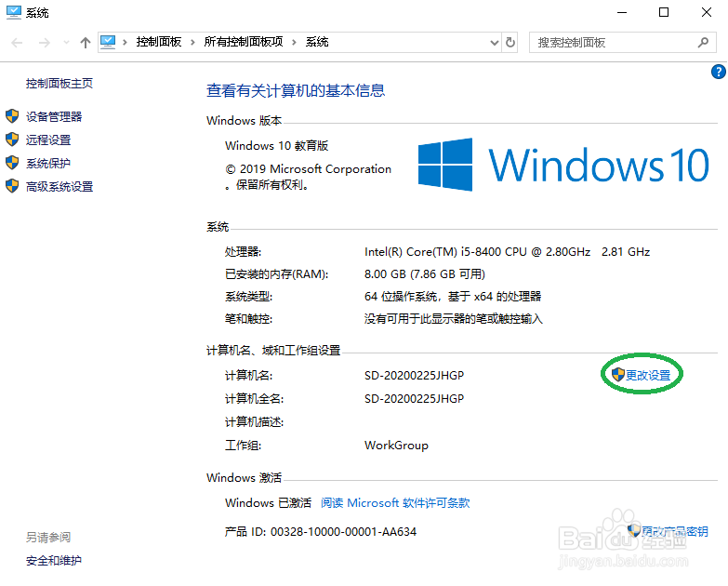Click the WorkGroup value text

click(396, 446)
